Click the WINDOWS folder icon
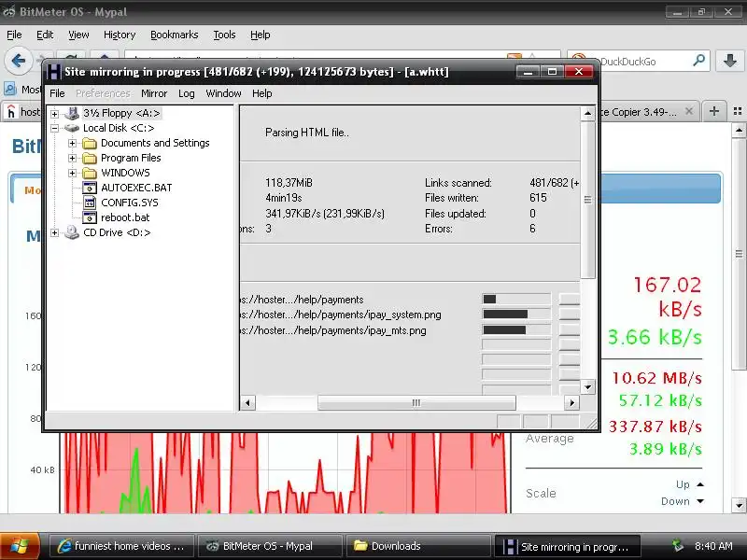Viewport: 747px width, 560px height. click(x=90, y=173)
